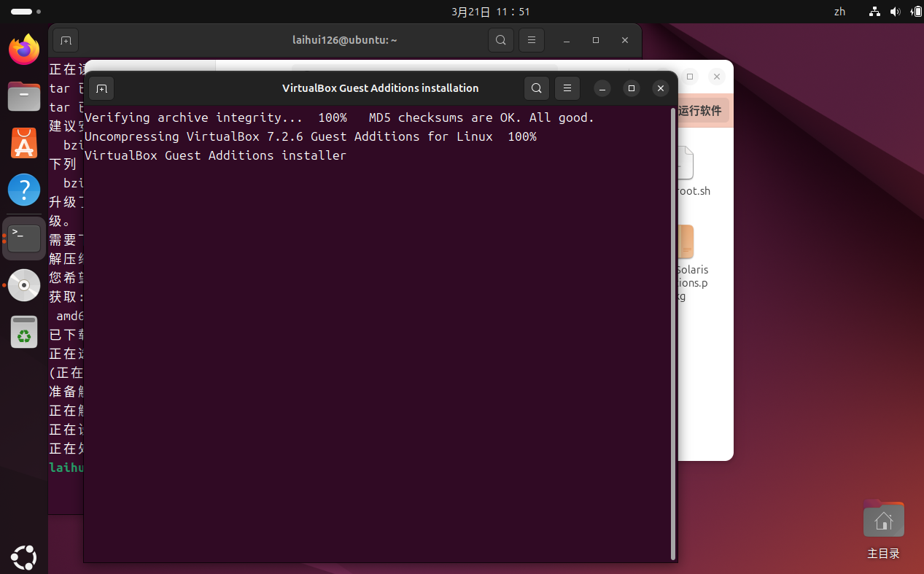
Task: Launch Firefox from the dock
Action: coord(24,50)
